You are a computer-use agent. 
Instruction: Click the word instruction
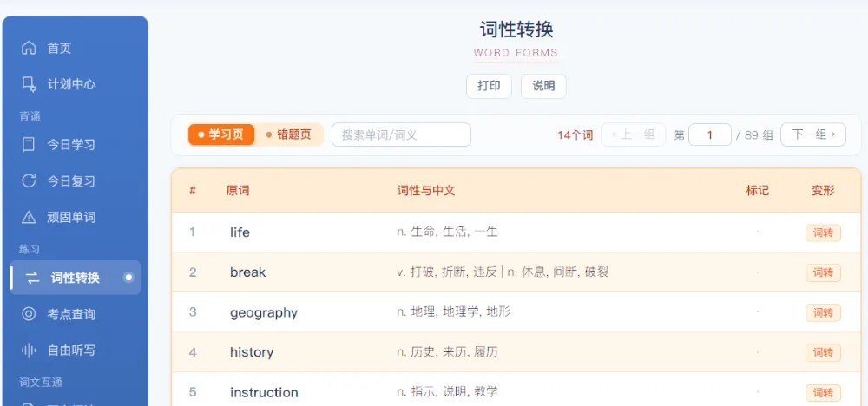[264, 392]
